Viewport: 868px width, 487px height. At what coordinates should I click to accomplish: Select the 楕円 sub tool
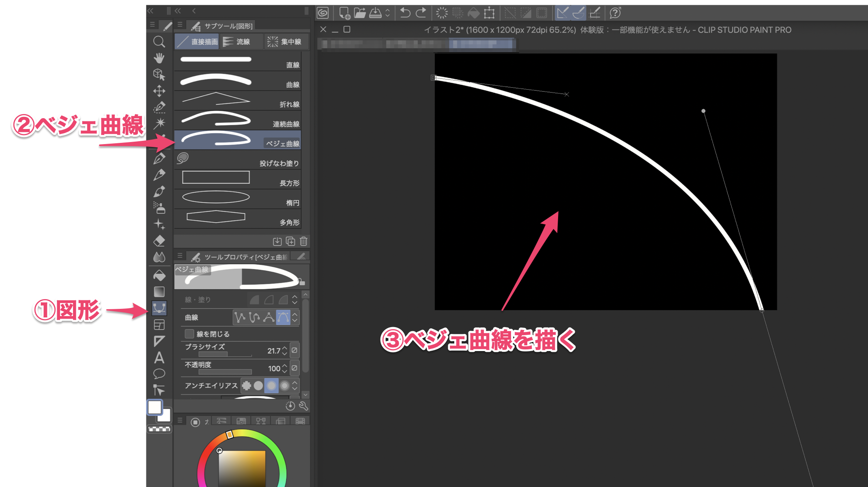[238, 198]
